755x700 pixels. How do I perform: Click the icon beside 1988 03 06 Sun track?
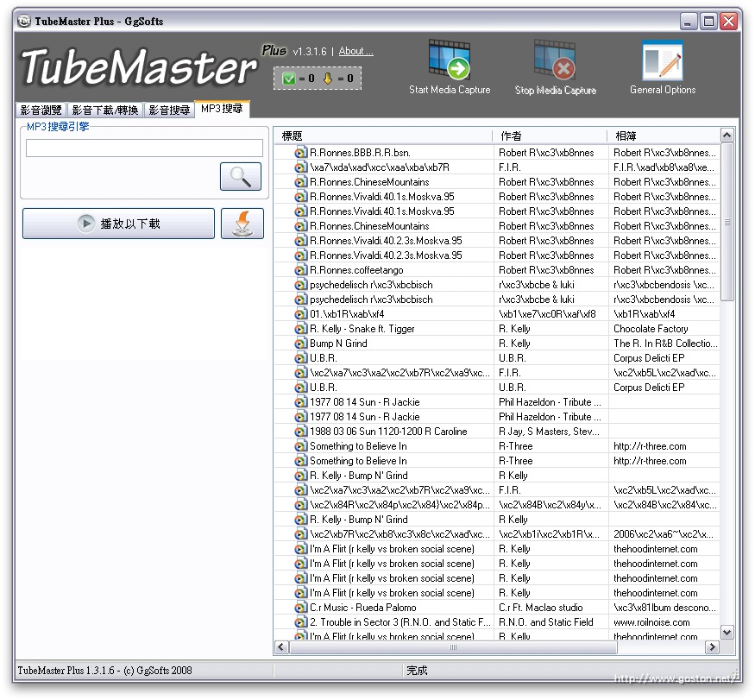[300, 432]
